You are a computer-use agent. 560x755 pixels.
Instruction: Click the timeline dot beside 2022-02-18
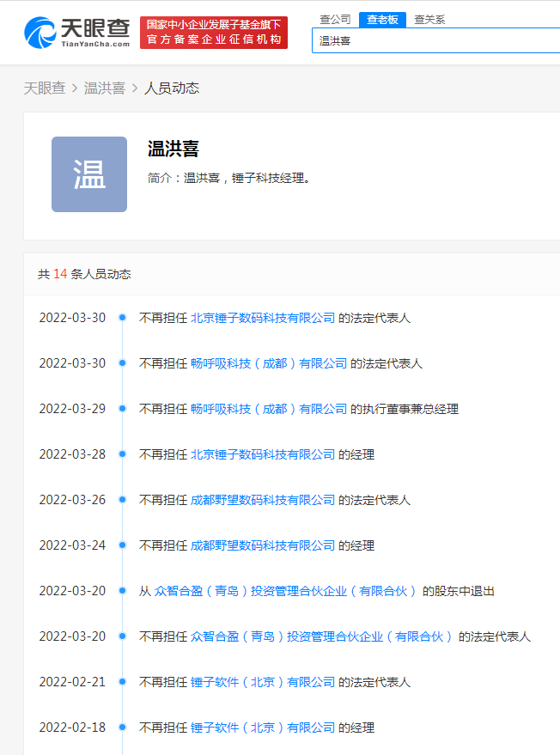122,727
